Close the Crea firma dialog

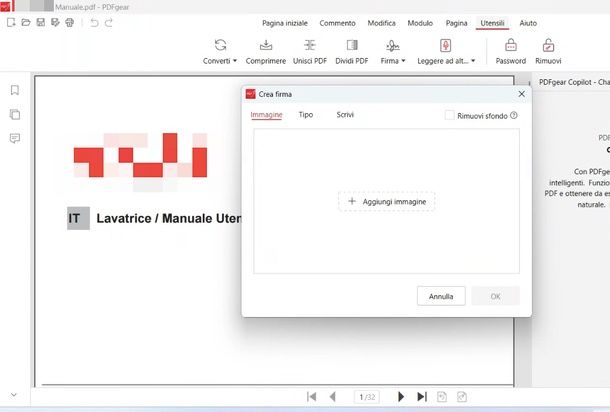coord(522,94)
